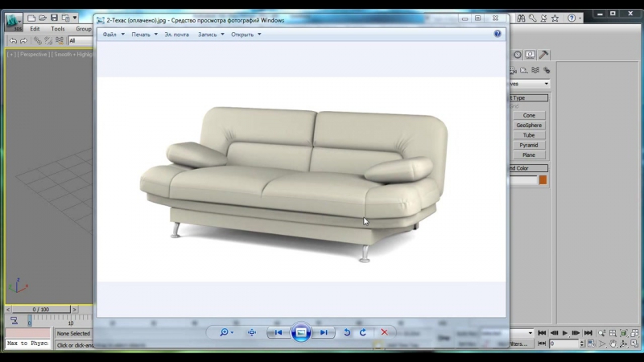The image size is (644, 362).
Task: Click Эл. почта in photo viewer toolbar
Action: 176,35
